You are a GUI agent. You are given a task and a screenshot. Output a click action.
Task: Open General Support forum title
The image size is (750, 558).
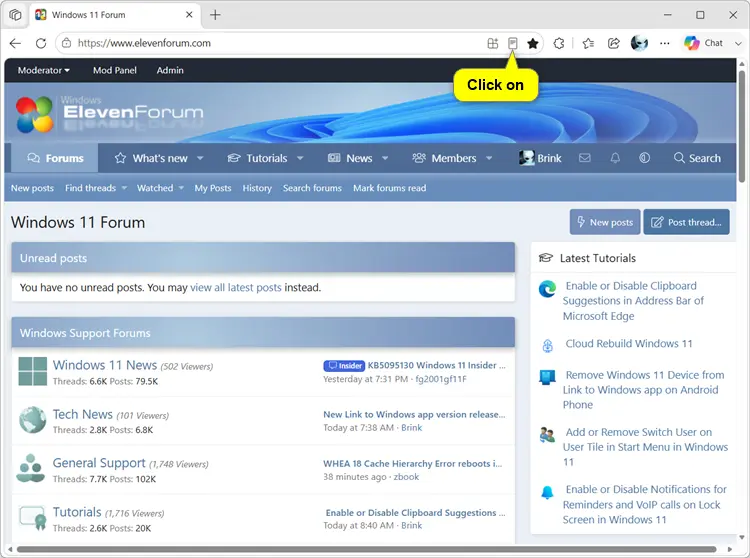pyautogui.click(x=99, y=463)
